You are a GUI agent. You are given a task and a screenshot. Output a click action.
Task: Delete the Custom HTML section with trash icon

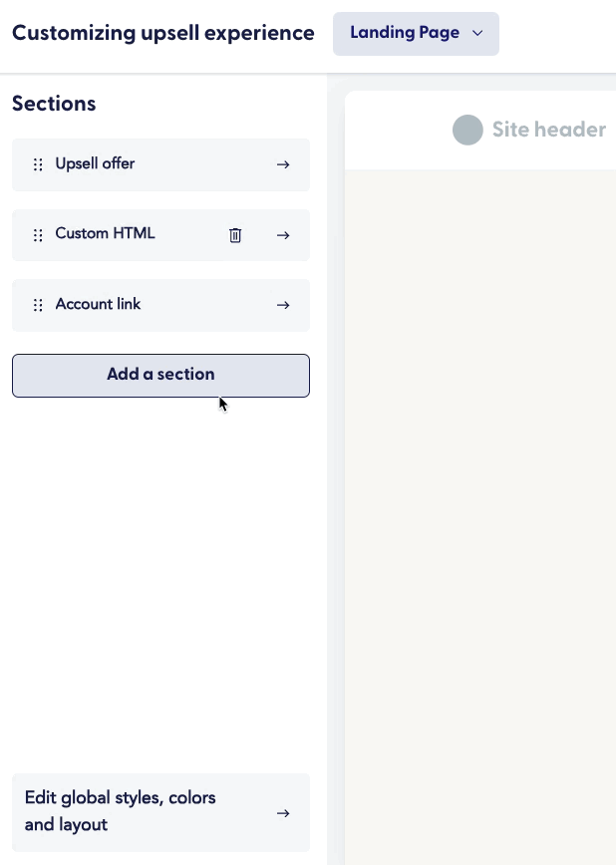point(235,235)
